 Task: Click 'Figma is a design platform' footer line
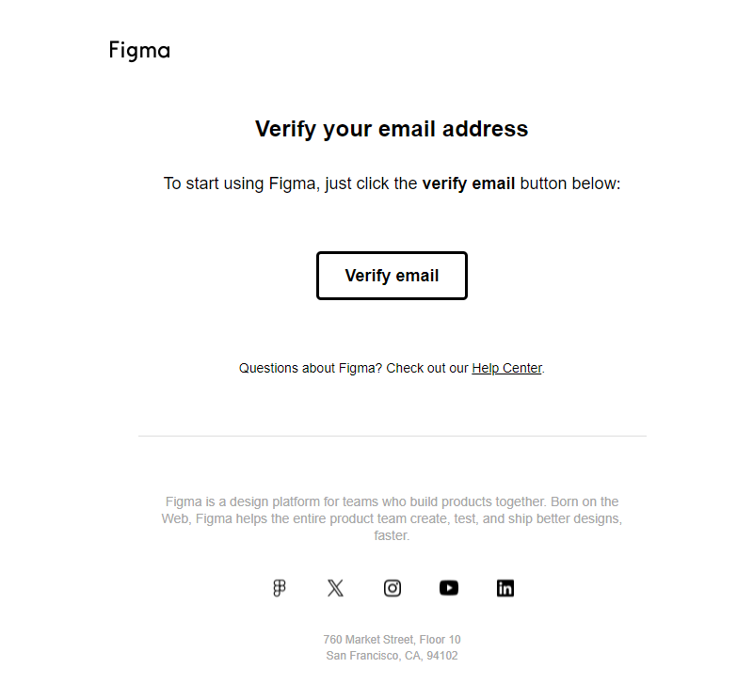pos(392,501)
